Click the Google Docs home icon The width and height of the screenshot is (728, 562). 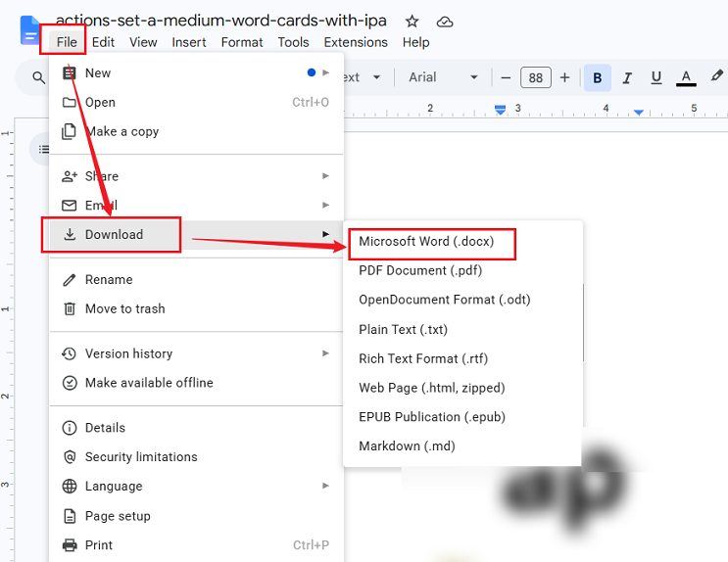pos(29,30)
